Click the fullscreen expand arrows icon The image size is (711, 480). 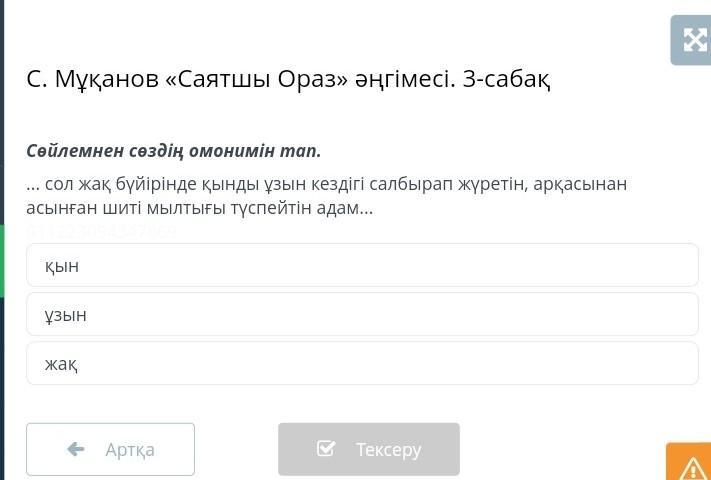(693, 40)
